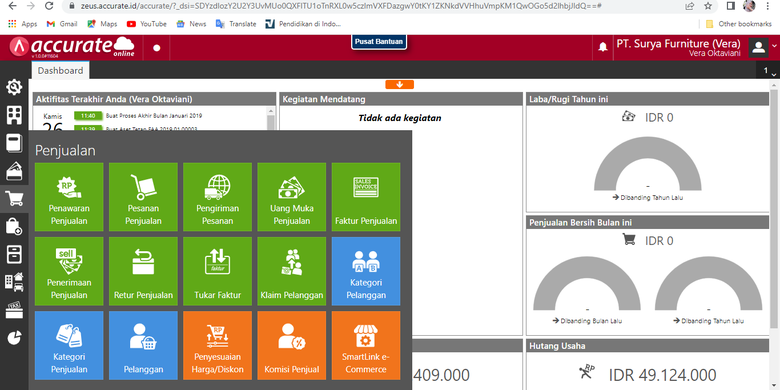Open the fixed assets building-and-car icon

click(14, 282)
